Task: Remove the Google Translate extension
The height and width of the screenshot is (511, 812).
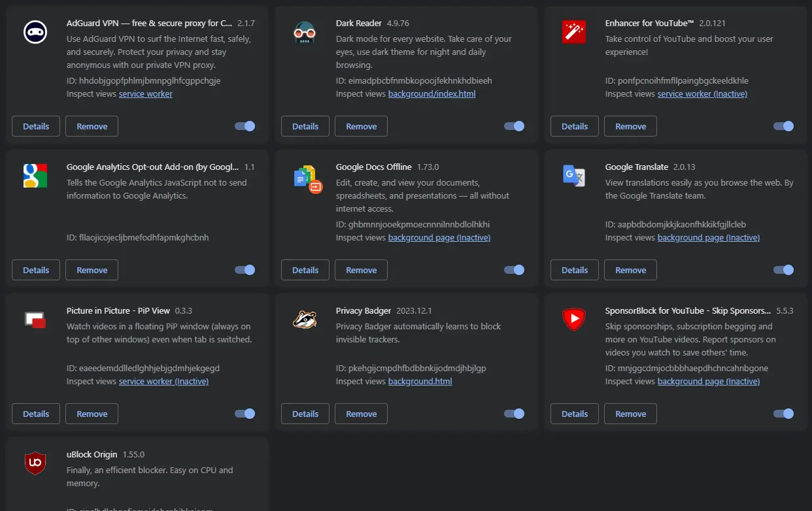Action: (630, 270)
